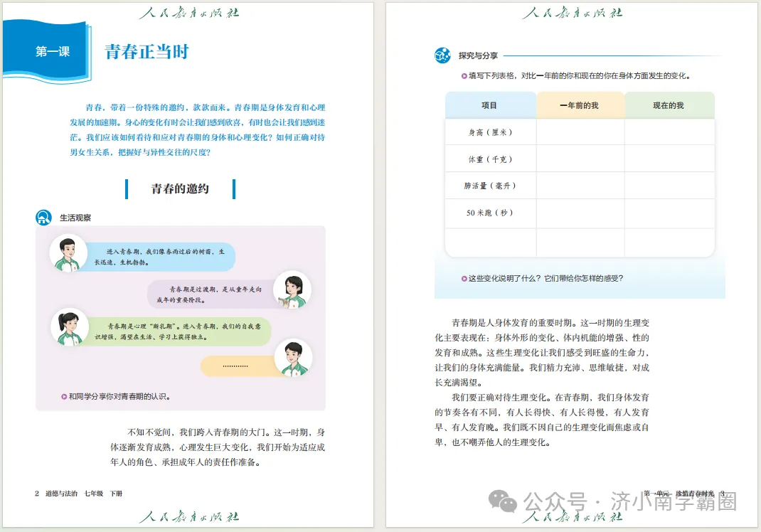Image resolution: width=761 pixels, height=532 pixels.
Task: Click the 体重（千克）row label
Action: [x=490, y=159]
